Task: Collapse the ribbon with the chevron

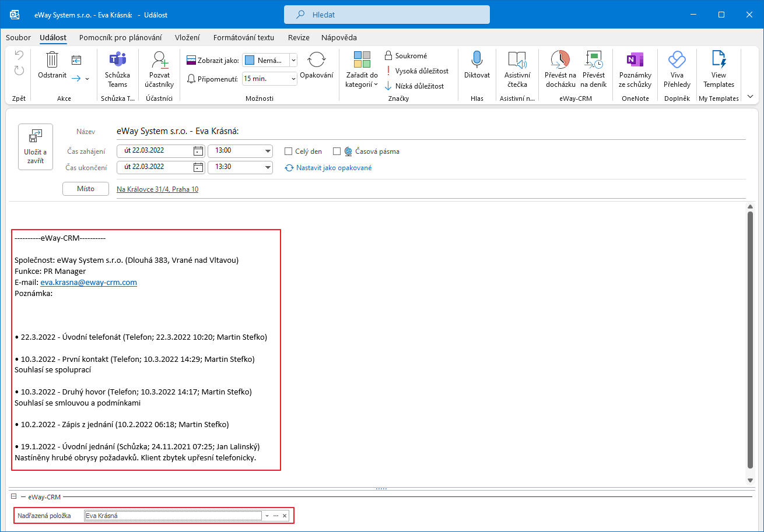Action: (751, 97)
